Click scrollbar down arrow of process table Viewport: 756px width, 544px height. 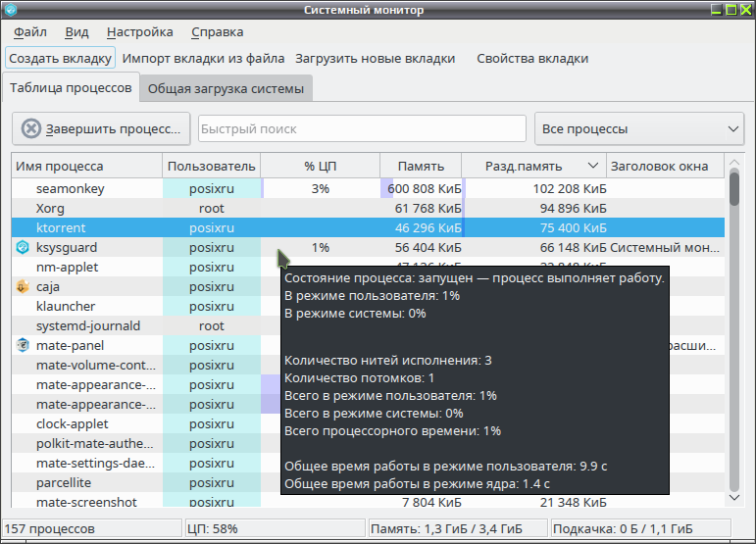(x=734, y=498)
